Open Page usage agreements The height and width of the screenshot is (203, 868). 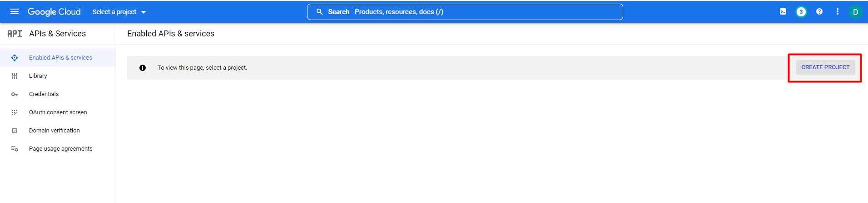tap(60, 149)
